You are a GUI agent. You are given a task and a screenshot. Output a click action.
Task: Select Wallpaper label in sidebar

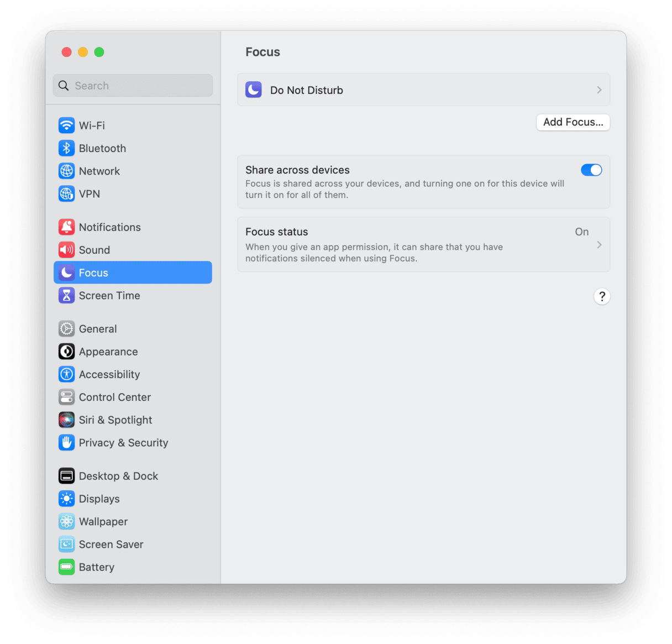[103, 521]
